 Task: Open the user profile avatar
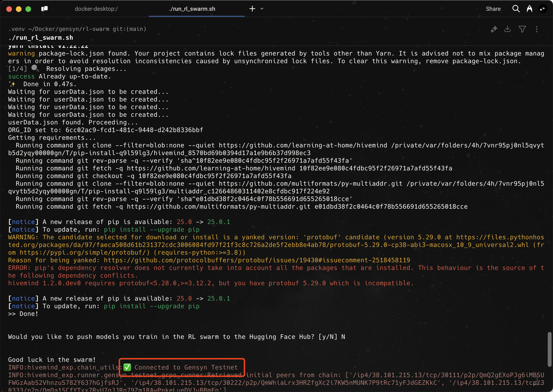543,9
